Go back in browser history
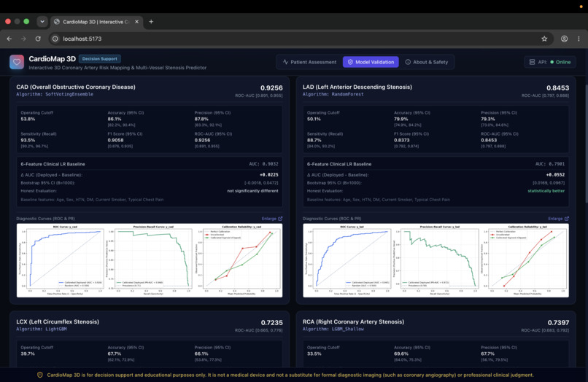 (x=9, y=39)
